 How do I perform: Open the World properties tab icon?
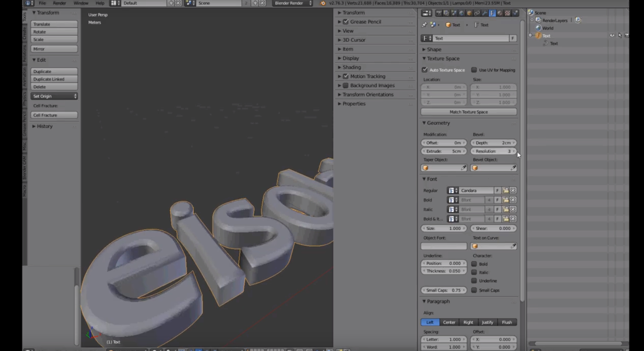[x=461, y=13]
